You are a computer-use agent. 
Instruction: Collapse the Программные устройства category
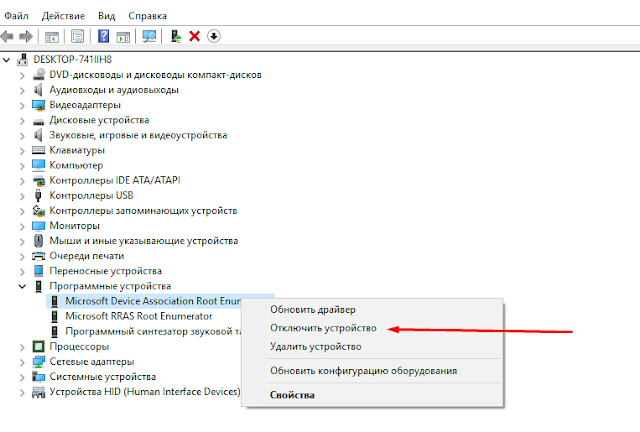click(x=22, y=286)
